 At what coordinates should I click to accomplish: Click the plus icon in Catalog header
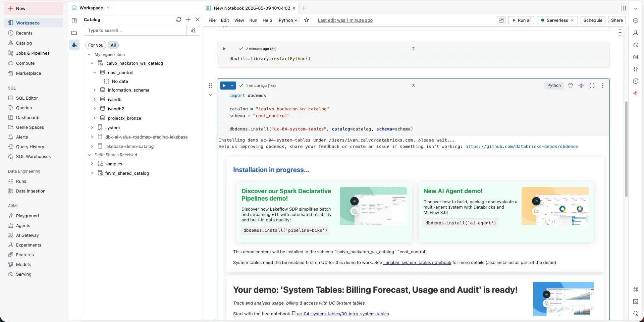[x=188, y=19]
